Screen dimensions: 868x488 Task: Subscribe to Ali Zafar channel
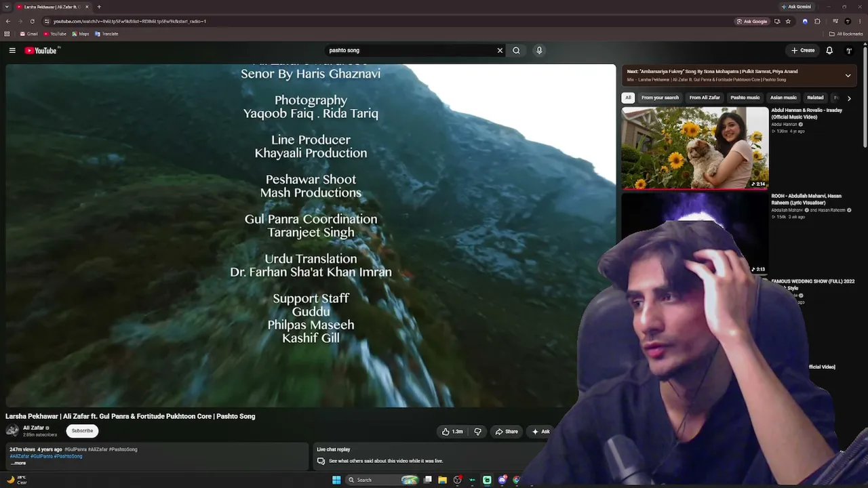click(x=82, y=431)
